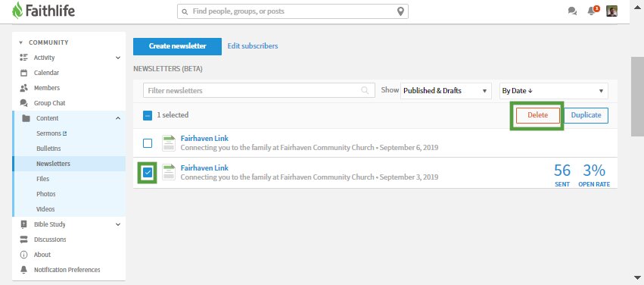644x285 pixels.
Task: Collapse the Community section triangle
Action: (x=21, y=42)
